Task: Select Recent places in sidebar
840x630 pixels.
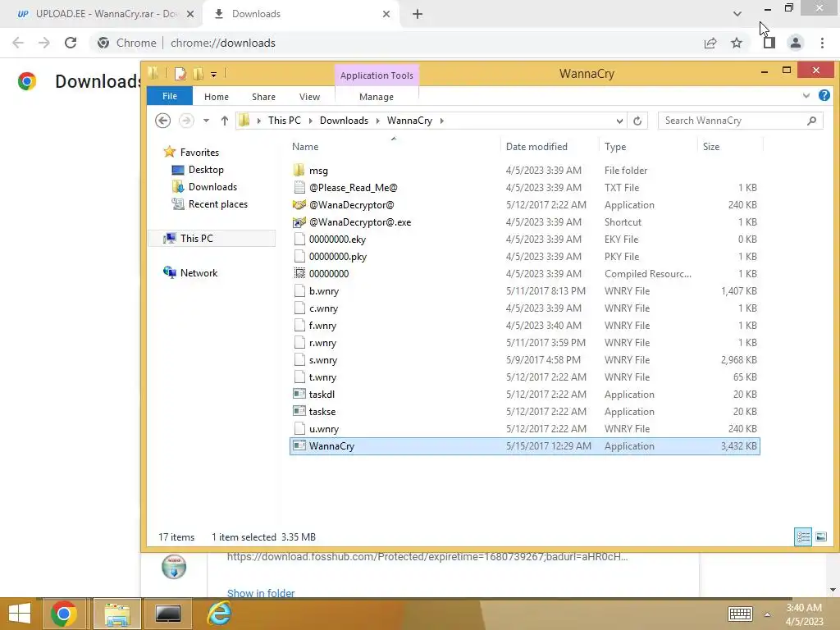Action: 218,203
